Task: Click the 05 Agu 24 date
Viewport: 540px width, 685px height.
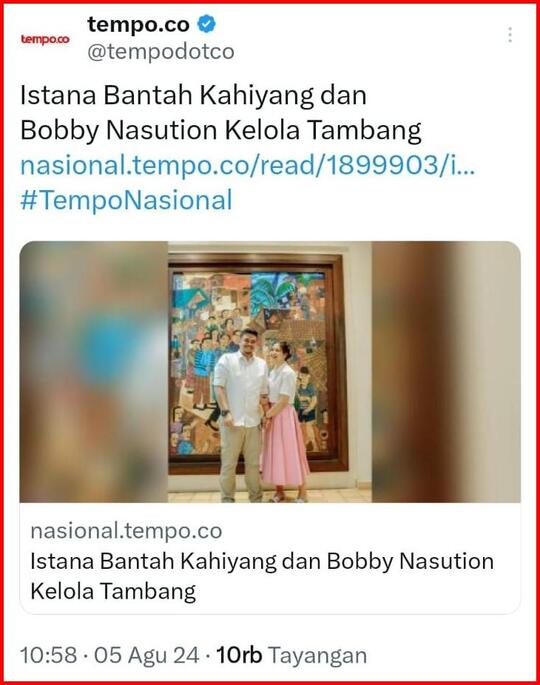Action: click(x=147, y=656)
